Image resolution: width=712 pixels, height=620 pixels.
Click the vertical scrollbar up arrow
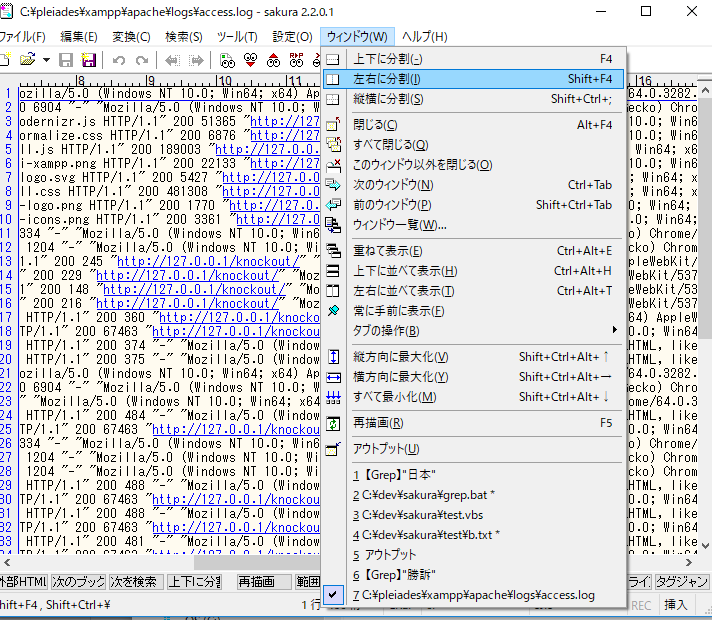pos(705,91)
